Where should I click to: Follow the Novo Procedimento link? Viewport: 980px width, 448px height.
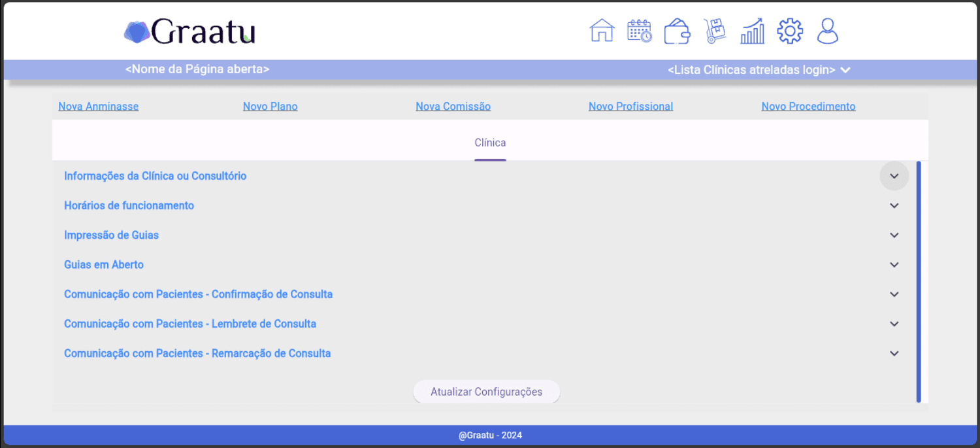809,106
